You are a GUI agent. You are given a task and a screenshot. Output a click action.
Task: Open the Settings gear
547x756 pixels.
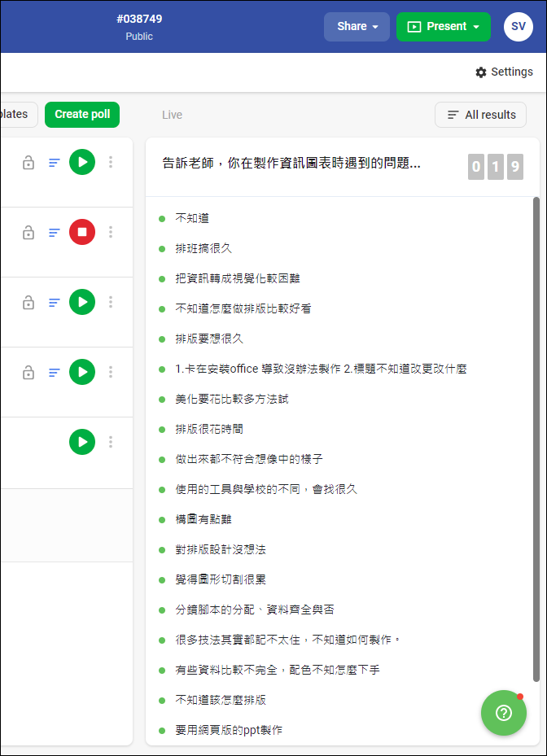(504, 72)
